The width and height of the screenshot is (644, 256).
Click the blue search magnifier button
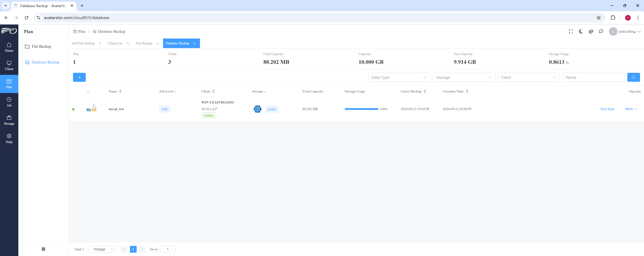coord(634,77)
